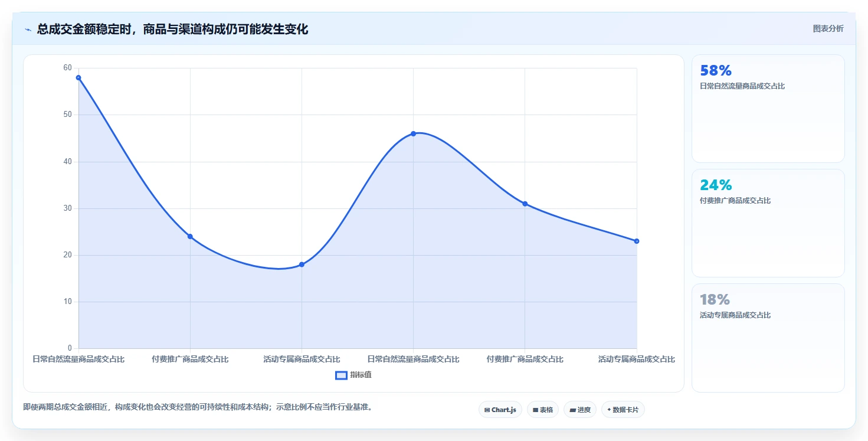Click the data point at value 24
This screenshot has width=868, height=441.
(x=190, y=236)
